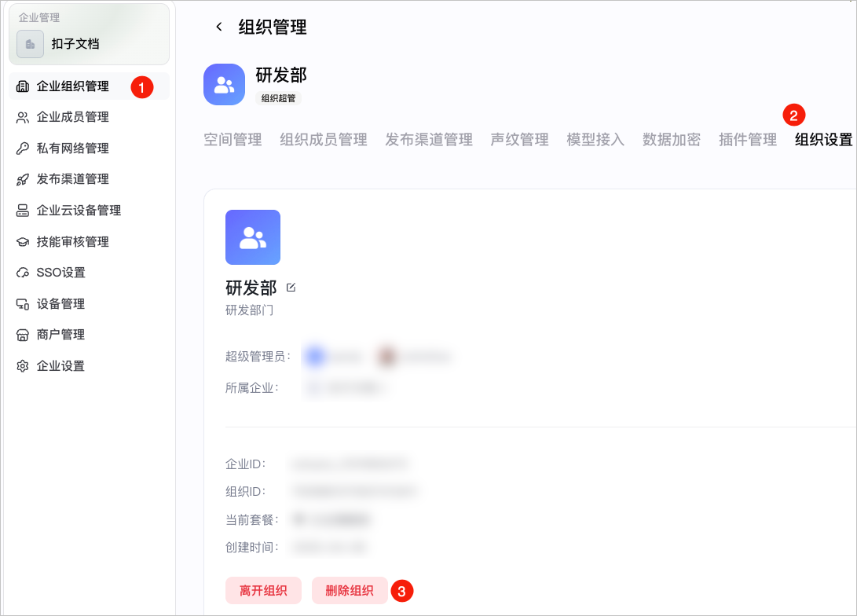Go to the 数据加密 tab
Screen dimensions: 857x616
(x=672, y=140)
